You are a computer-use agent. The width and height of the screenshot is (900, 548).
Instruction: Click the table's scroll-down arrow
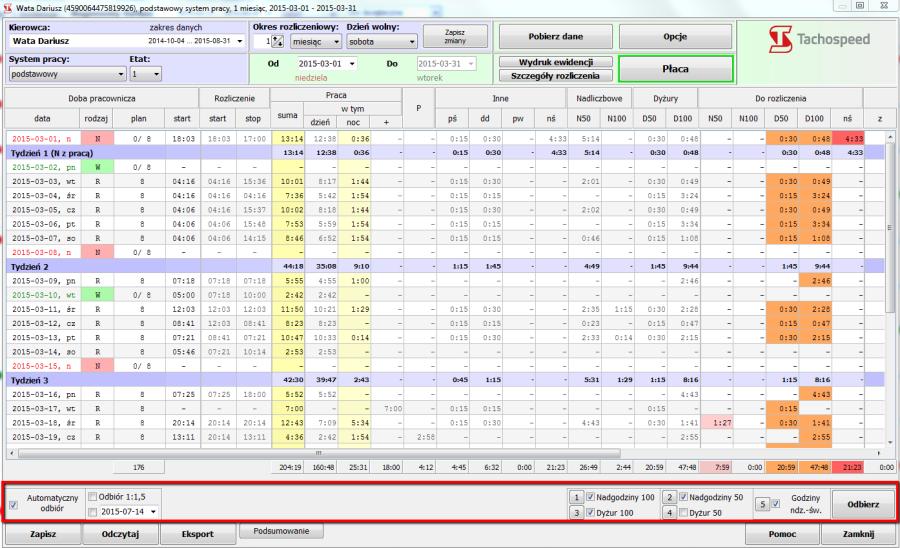890,442
